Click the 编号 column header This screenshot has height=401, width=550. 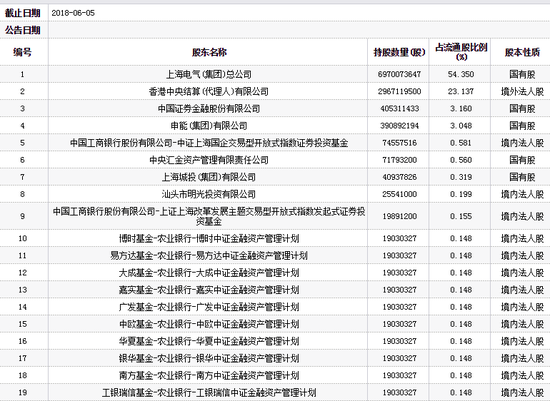click(22, 52)
